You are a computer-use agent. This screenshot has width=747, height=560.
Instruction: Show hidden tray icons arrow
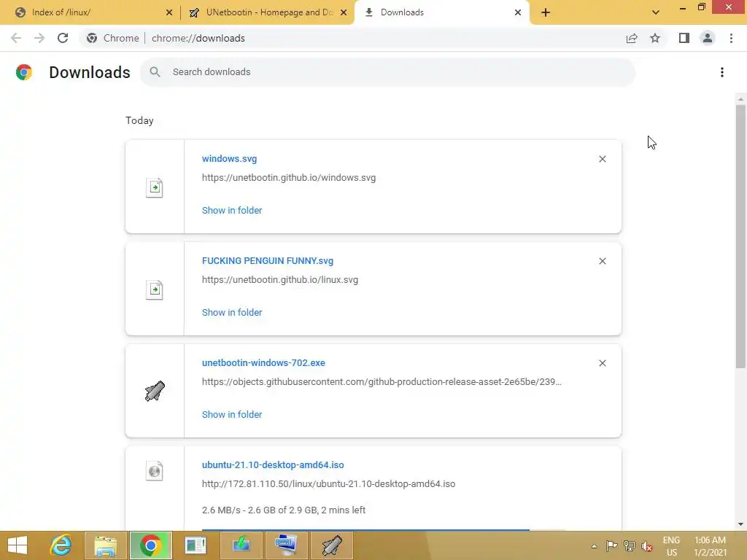[594, 546]
